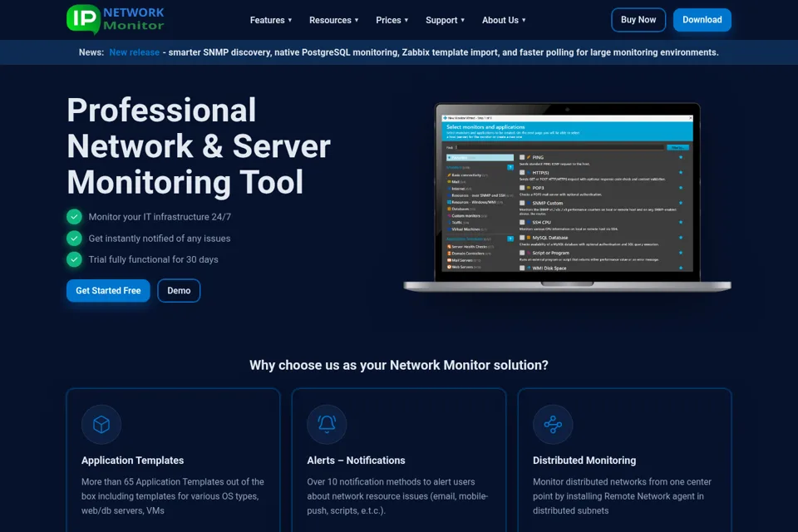Expand the Resources navigation menu
Screen dimensions: 798x532
pos(334,20)
